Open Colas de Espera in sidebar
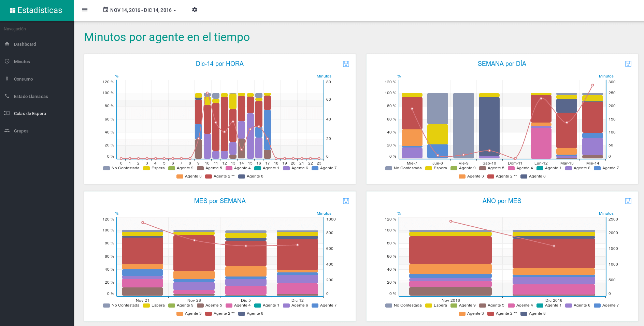The image size is (644, 326). pos(37,114)
